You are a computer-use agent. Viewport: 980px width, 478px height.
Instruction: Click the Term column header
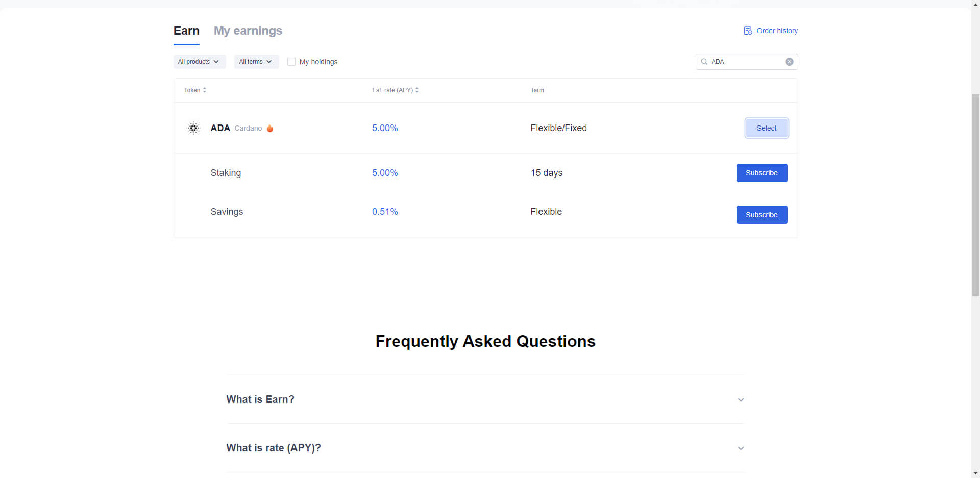(x=537, y=90)
